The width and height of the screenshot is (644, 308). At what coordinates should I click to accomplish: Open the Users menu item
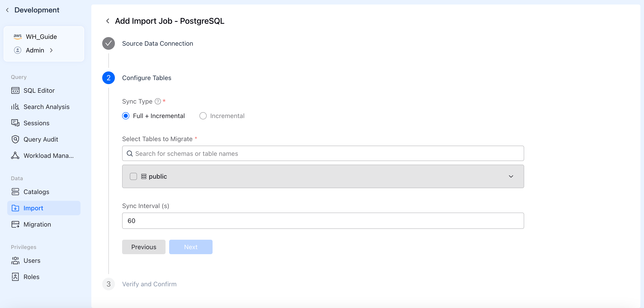coord(32,261)
